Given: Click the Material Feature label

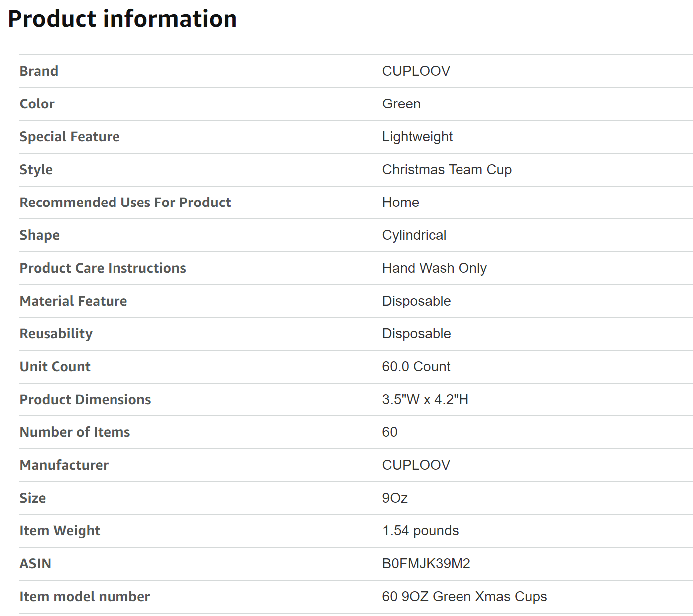Looking at the screenshot, I should coord(73,301).
